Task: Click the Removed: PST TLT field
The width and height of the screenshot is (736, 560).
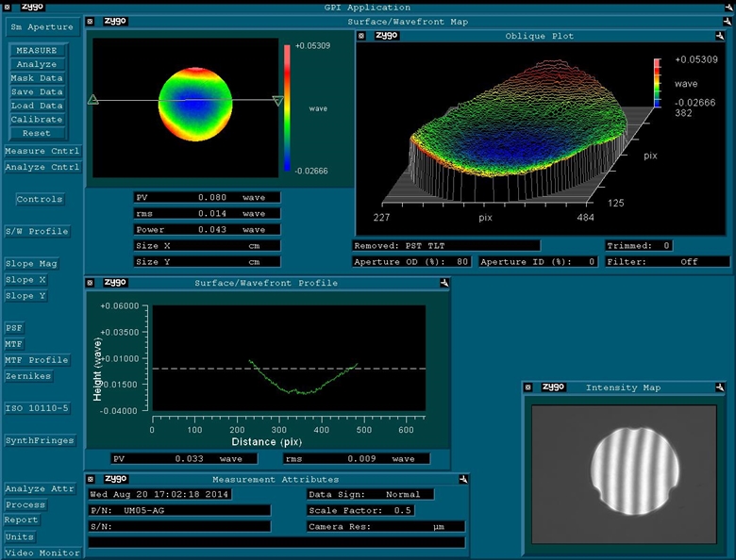Action: pos(446,246)
